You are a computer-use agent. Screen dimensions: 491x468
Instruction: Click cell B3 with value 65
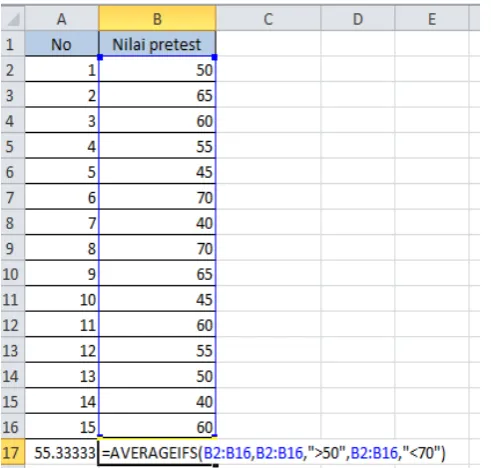[x=157, y=95]
